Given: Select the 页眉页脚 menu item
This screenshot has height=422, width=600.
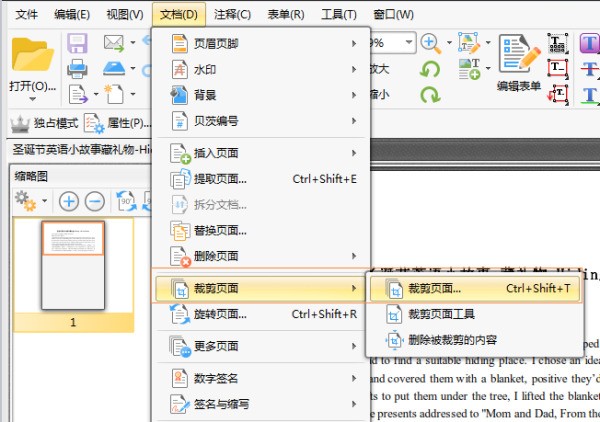Looking at the screenshot, I should pos(261,44).
